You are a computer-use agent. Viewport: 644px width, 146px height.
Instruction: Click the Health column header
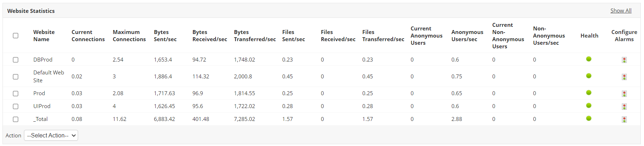(589, 36)
